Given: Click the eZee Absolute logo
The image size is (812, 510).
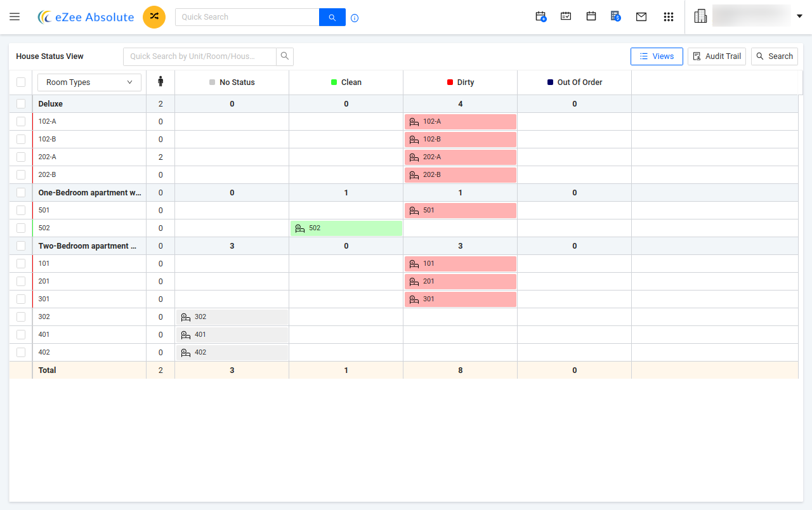Looking at the screenshot, I should 86,17.
